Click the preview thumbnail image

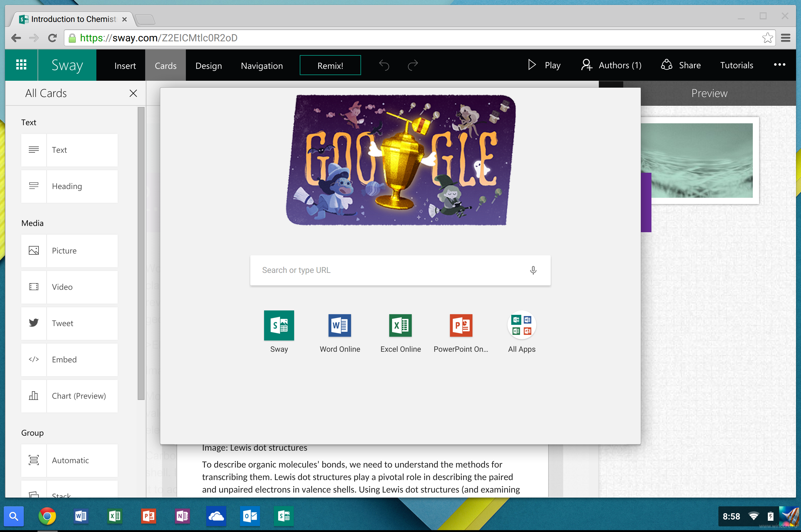pyautogui.click(x=697, y=161)
